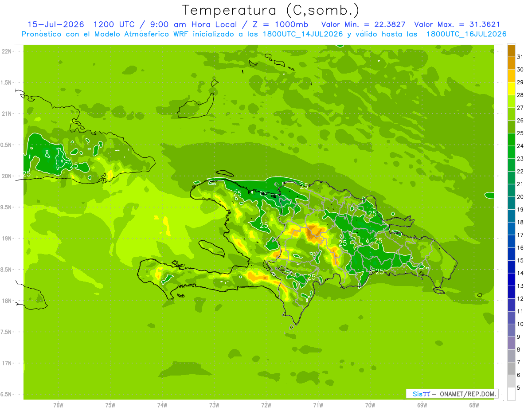Click the colorbar label "9"

coord(519,337)
